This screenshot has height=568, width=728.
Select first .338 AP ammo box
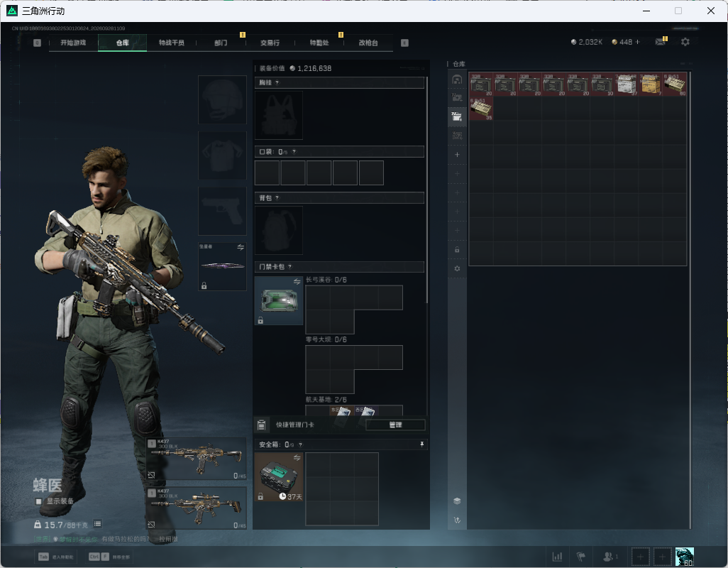pos(480,84)
